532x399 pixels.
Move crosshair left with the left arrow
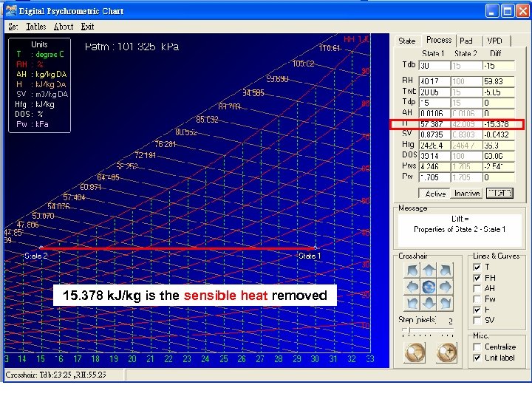pyautogui.click(x=412, y=287)
